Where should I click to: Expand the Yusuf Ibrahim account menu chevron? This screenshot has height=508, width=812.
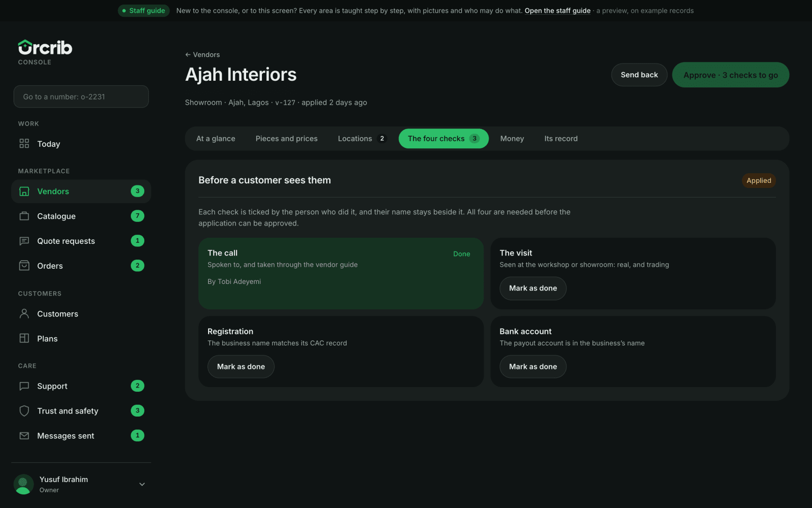coord(142,485)
